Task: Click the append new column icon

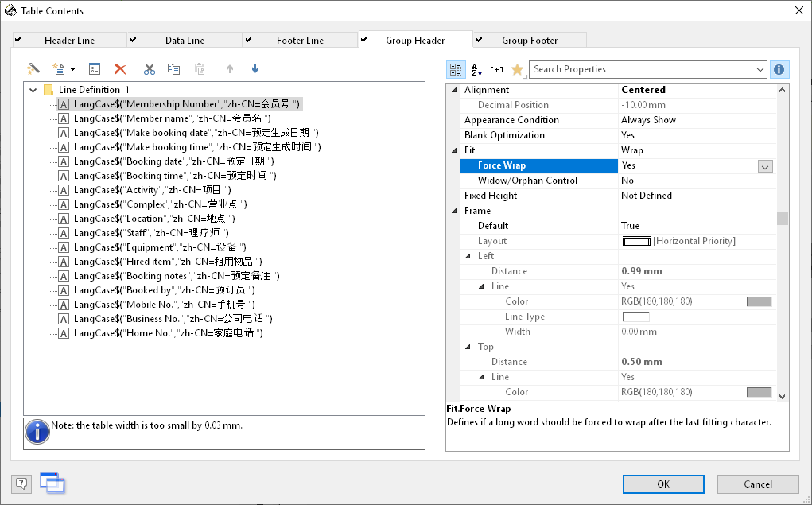Action: [x=59, y=69]
